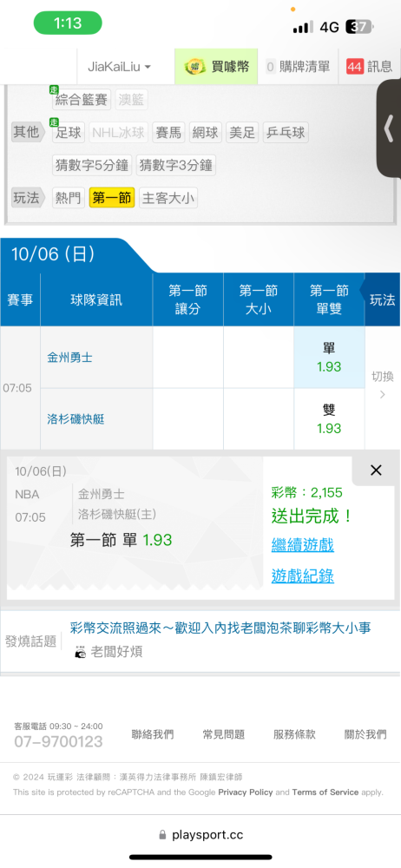The width and height of the screenshot is (401, 868).
Task: Choose the 網球 category
Action: 205,133
